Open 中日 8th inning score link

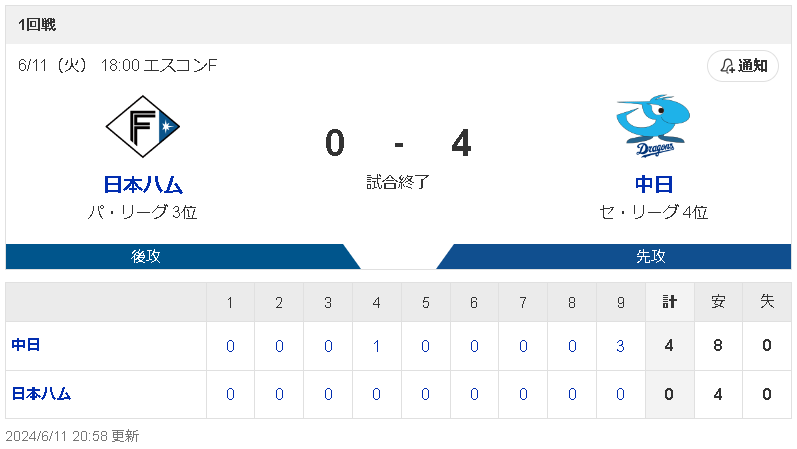tap(572, 346)
